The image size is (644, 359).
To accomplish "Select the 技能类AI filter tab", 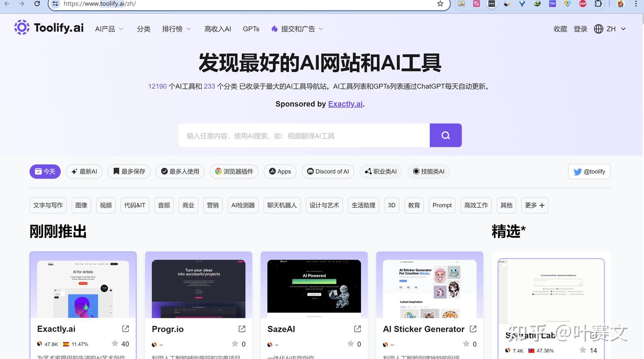I will (429, 171).
